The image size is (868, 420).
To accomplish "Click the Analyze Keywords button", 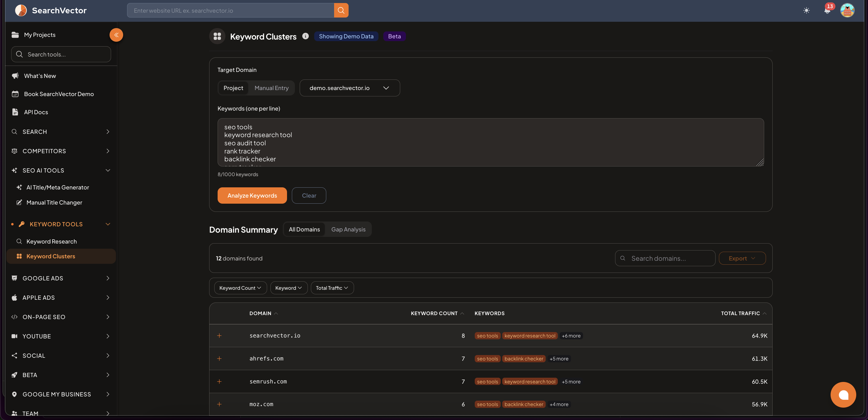I will click(252, 196).
